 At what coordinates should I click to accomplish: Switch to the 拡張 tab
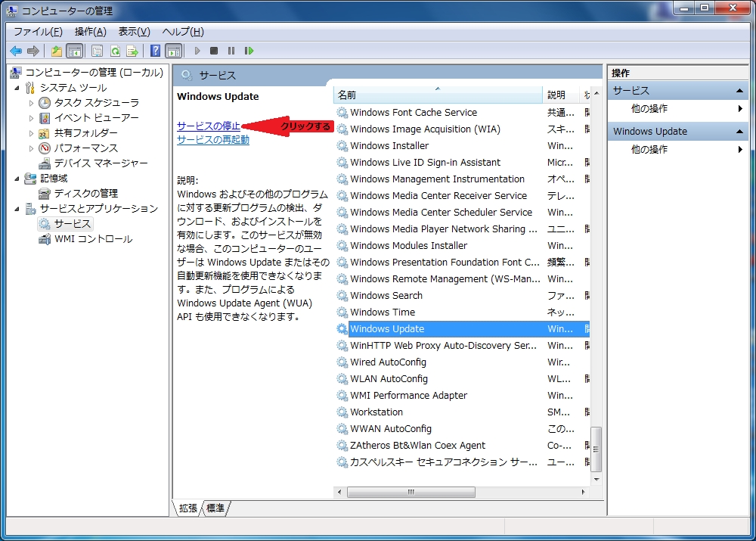coord(188,508)
